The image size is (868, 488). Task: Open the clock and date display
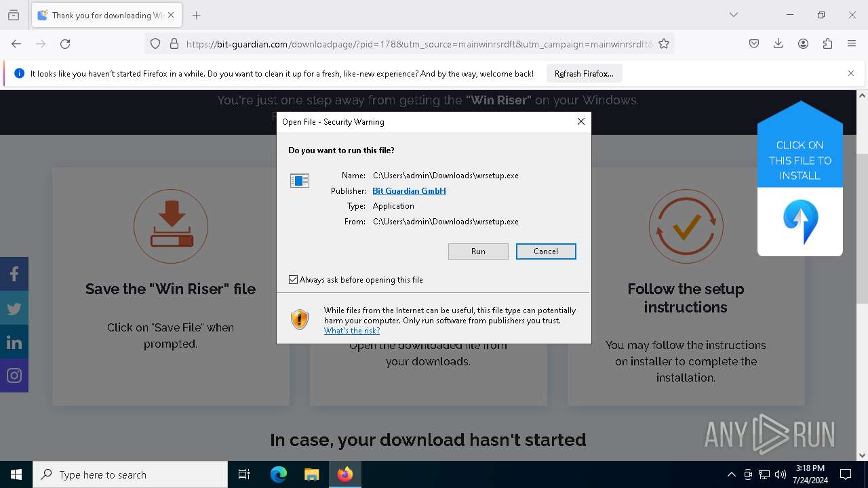click(x=810, y=474)
